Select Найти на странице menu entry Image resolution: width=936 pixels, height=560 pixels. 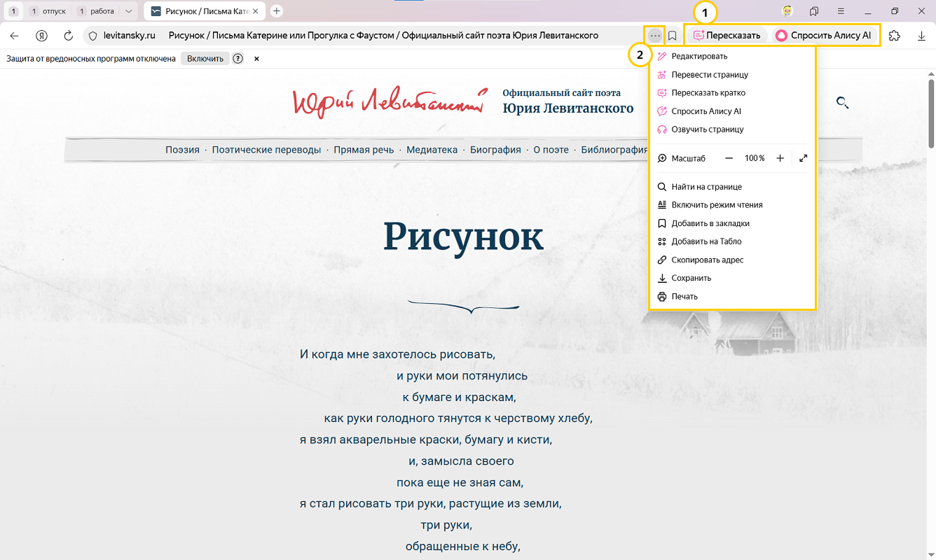click(x=706, y=187)
